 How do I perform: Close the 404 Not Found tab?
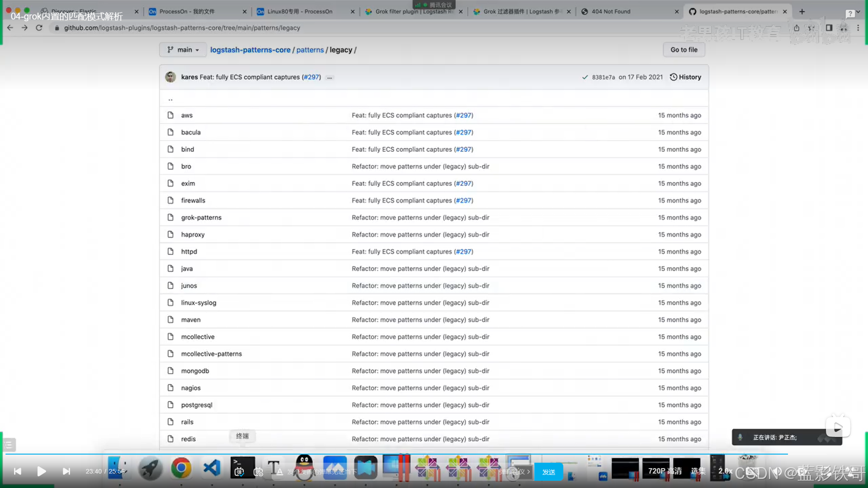[x=677, y=12]
